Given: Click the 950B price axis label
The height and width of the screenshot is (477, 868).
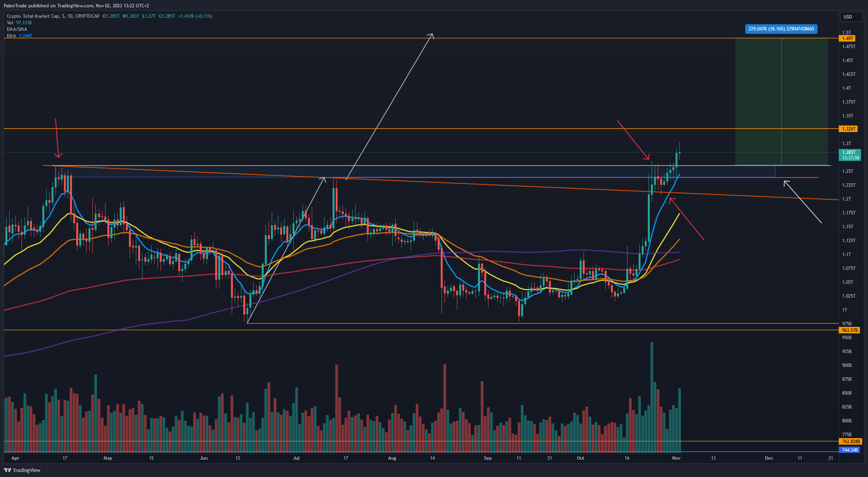Looking at the screenshot, I should [x=847, y=338].
